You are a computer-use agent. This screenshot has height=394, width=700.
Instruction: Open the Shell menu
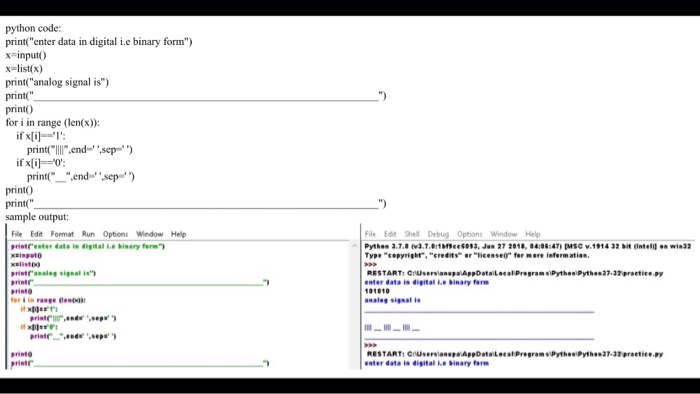tap(412, 234)
